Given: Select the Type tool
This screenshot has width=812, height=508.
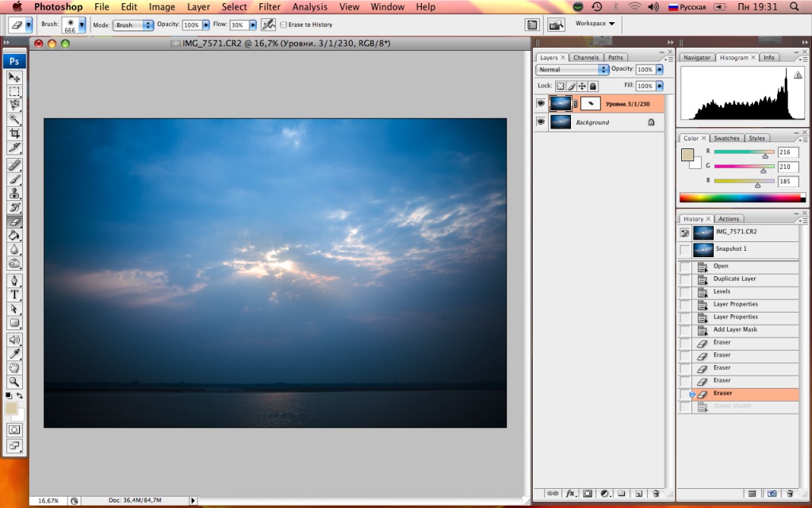Looking at the screenshot, I should pyautogui.click(x=14, y=294).
